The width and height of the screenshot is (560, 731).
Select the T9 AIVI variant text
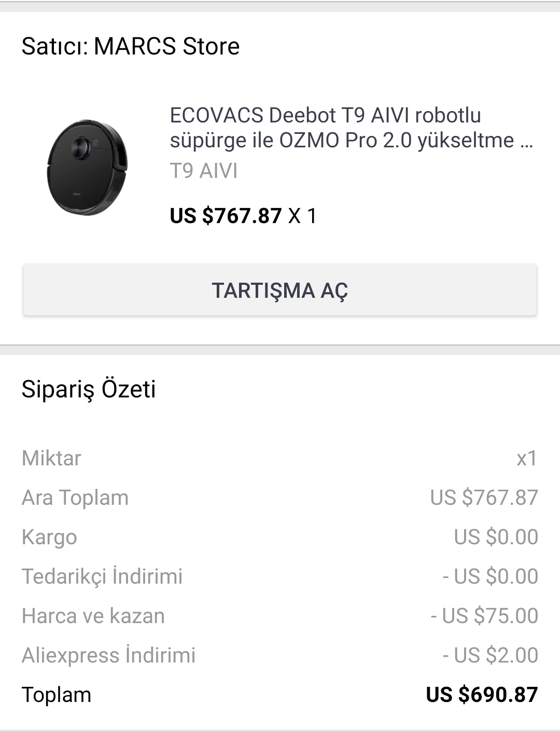point(204,171)
